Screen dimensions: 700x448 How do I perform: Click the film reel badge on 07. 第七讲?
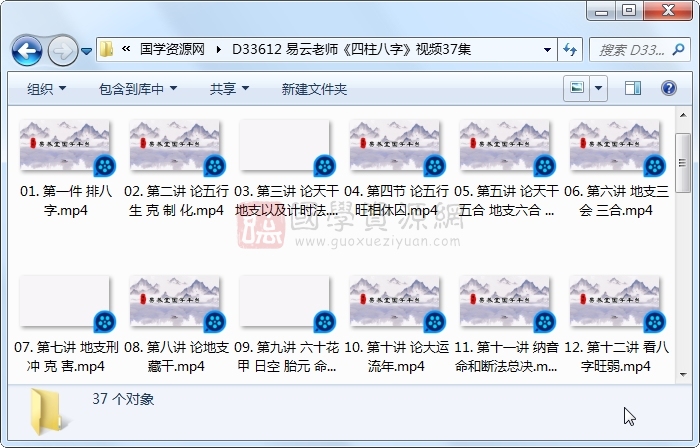click(104, 322)
